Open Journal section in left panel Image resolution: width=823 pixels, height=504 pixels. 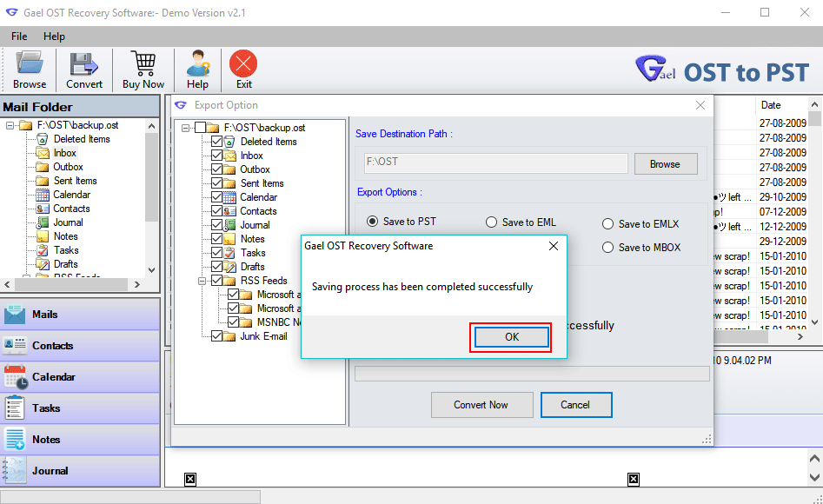pyautogui.click(x=80, y=470)
